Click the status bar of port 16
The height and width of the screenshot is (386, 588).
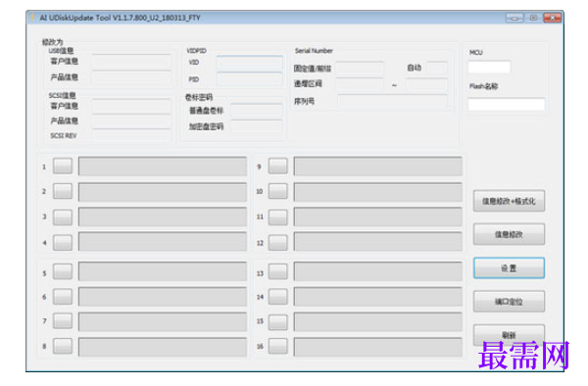coord(378,347)
